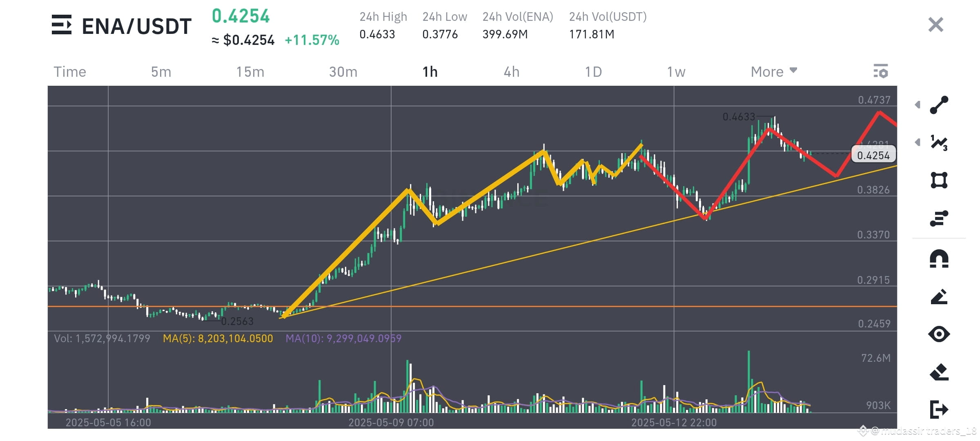Select the 1h timeframe tab
This screenshot has width=980, height=441.
430,71
